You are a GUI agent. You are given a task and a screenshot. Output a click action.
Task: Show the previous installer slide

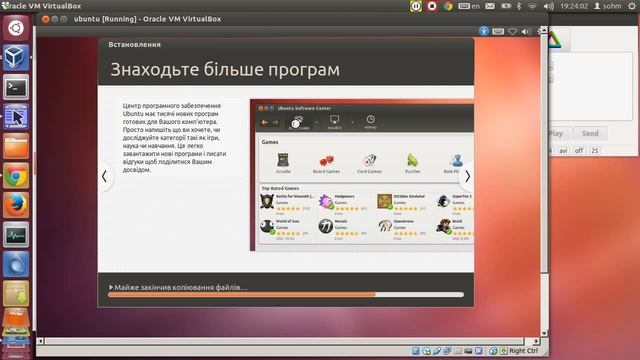click(104, 176)
